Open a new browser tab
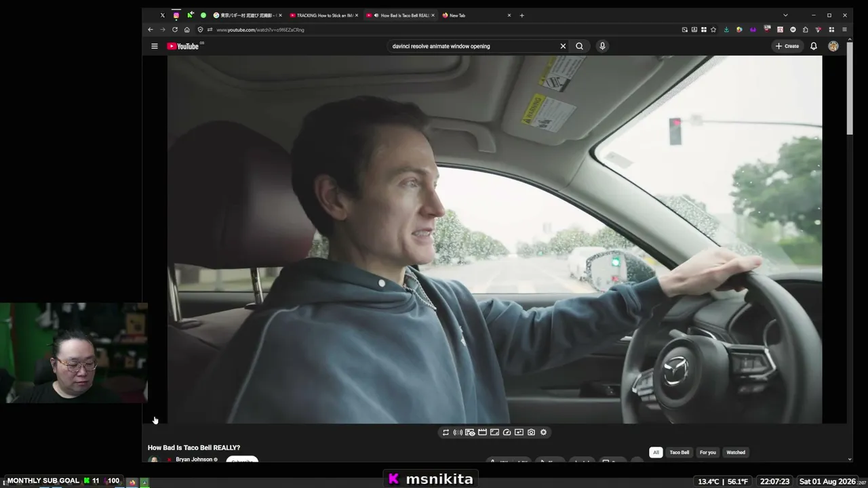 tap(521, 15)
